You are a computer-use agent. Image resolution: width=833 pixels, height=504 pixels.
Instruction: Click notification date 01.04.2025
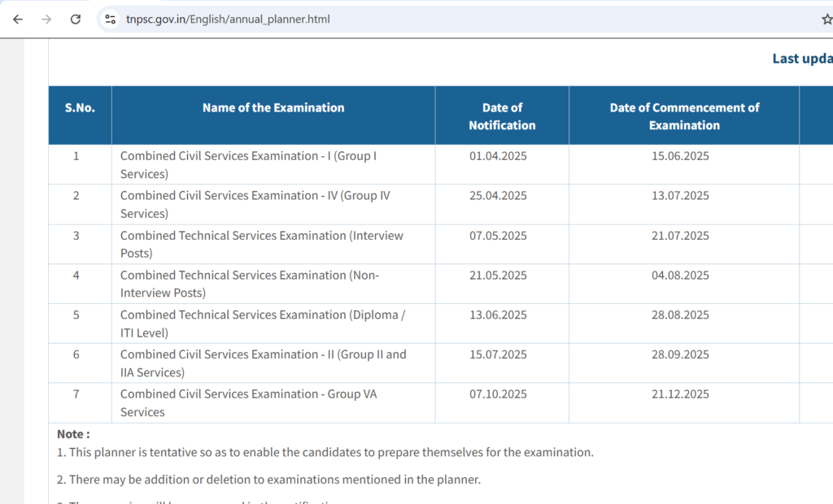tap(498, 156)
